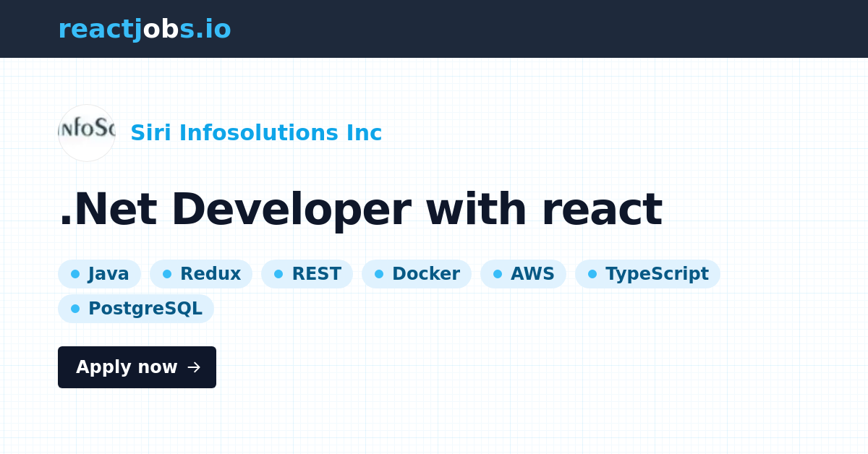Select the PostgreSQL skill tag
The width and height of the screenshot is (868, 454).
point(136,309)
